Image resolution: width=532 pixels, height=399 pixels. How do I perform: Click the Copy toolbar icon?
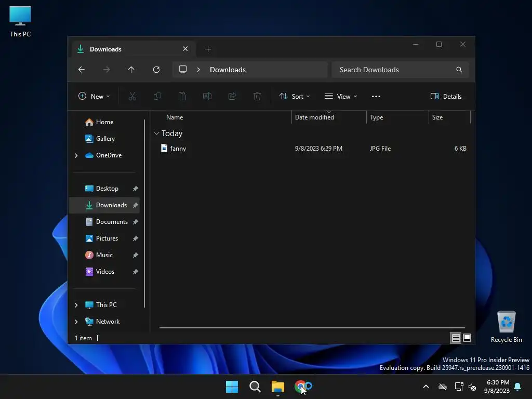pyautogui.click(x=157, y=96)
